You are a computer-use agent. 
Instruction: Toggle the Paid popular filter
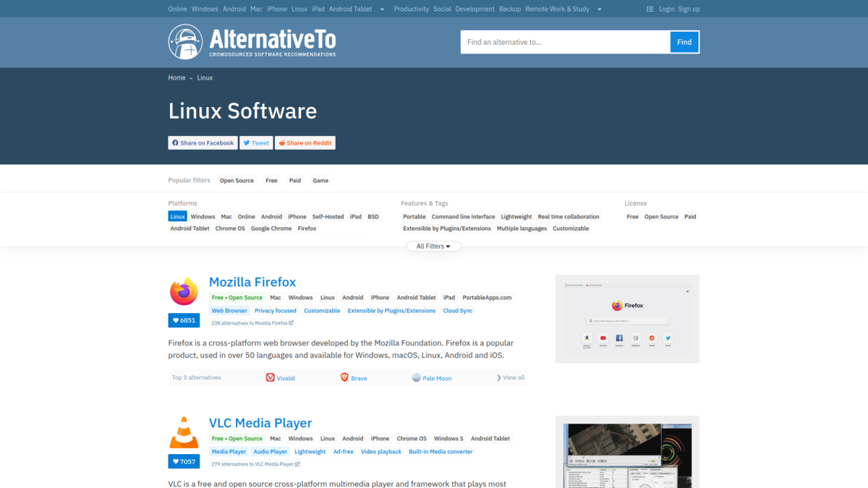295,181
